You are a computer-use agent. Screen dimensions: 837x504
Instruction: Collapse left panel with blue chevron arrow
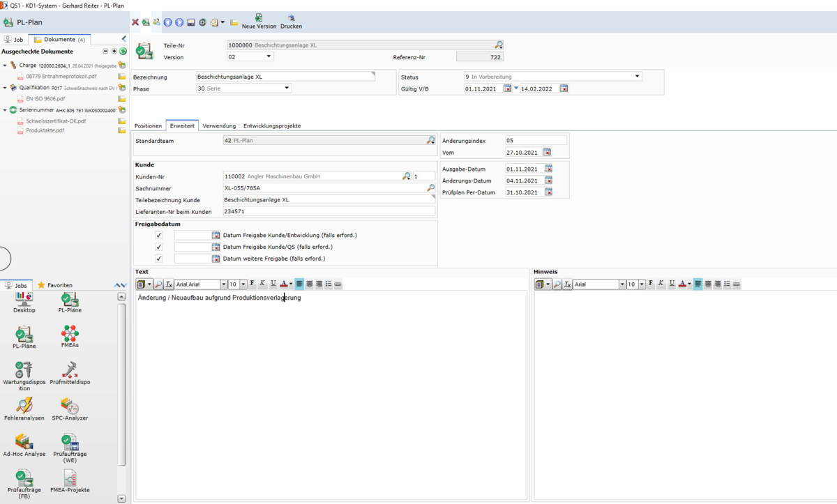click(x=124, y=39)
